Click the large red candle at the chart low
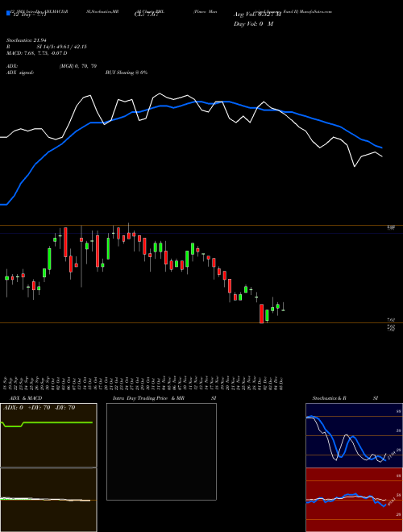Viewport: 403px width, 532px height. (261, 314)
